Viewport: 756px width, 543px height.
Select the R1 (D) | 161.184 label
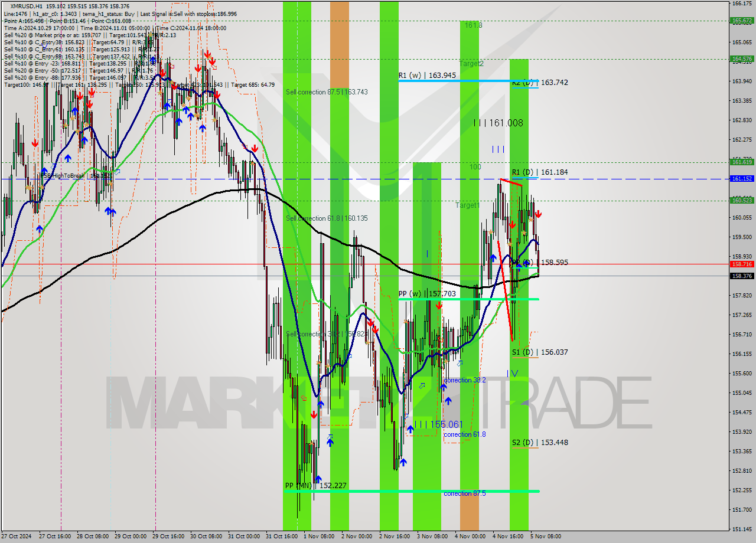point(540,172)
